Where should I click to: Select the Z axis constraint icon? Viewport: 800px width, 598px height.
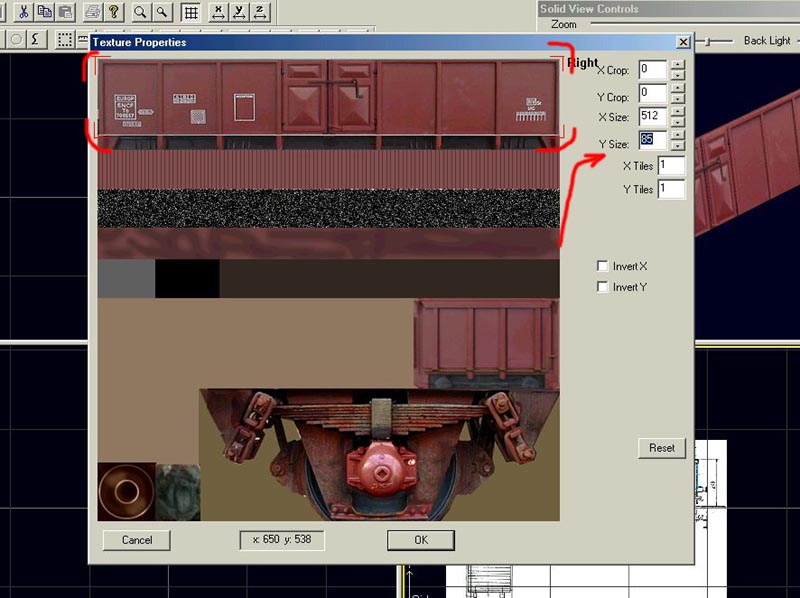260,12
